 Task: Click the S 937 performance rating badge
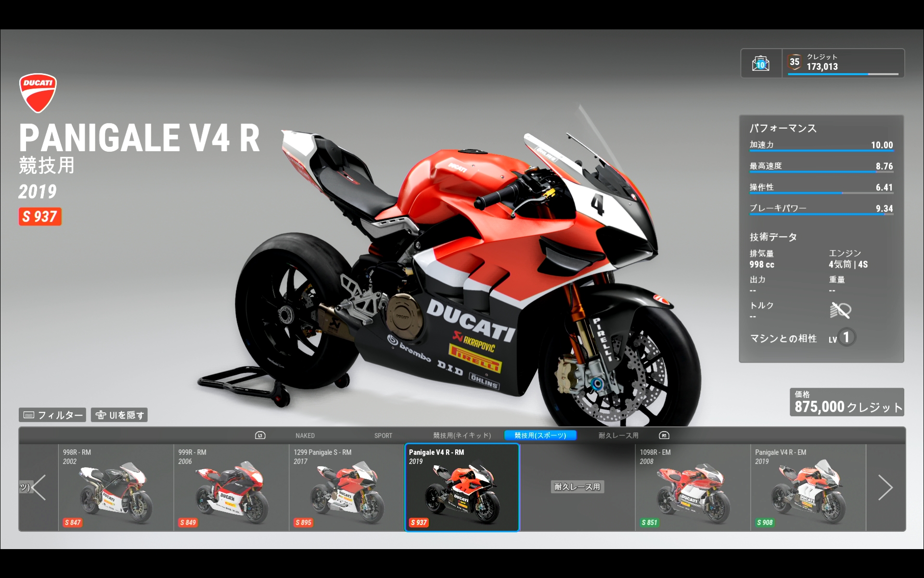pyautogui.click(x=40, y=217)
